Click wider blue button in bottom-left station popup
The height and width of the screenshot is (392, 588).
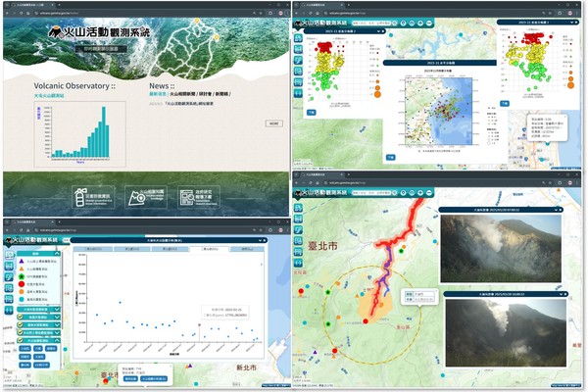(x=154, y=379)
